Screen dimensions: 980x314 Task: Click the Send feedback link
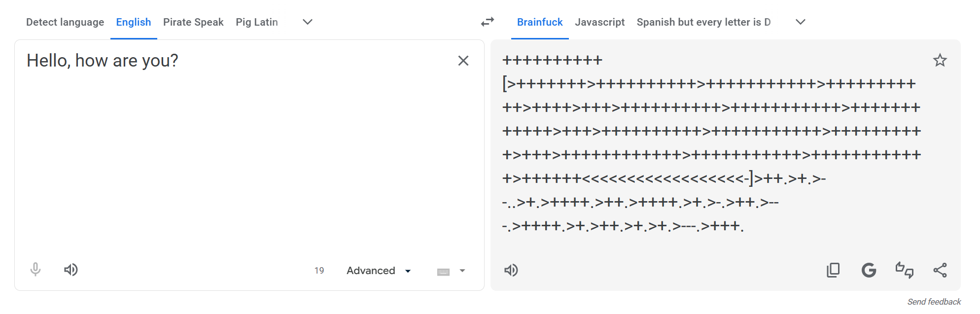[x=935, y=301]
